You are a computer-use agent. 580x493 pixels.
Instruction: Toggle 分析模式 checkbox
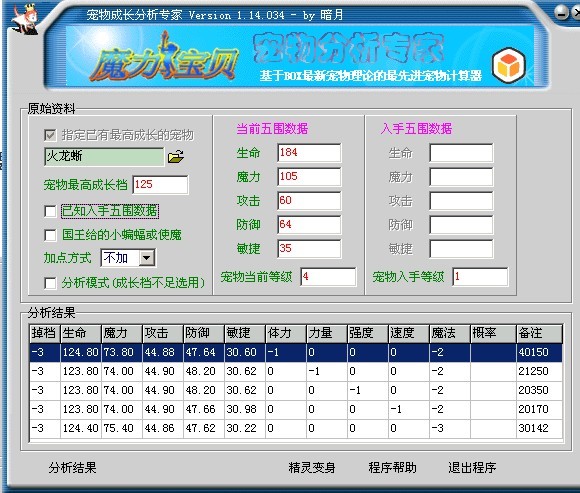point(50,283)
